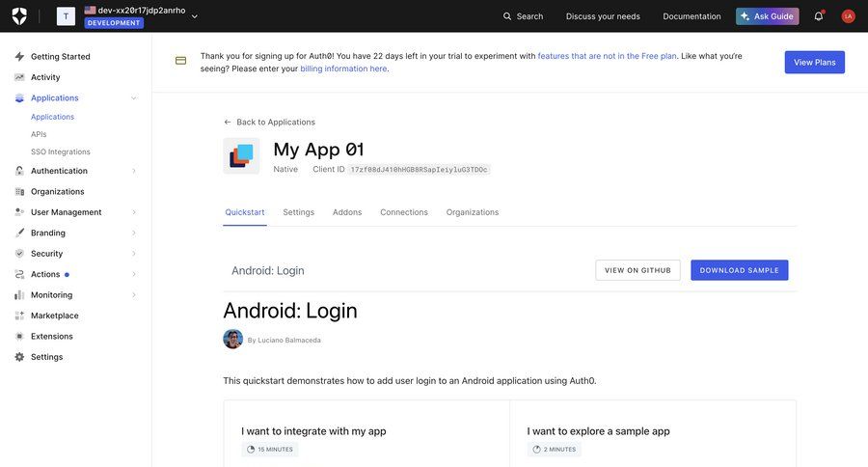This screenshot has width=868, height=467.
Task: Open the notifications bell
Action: pos(819,16)
